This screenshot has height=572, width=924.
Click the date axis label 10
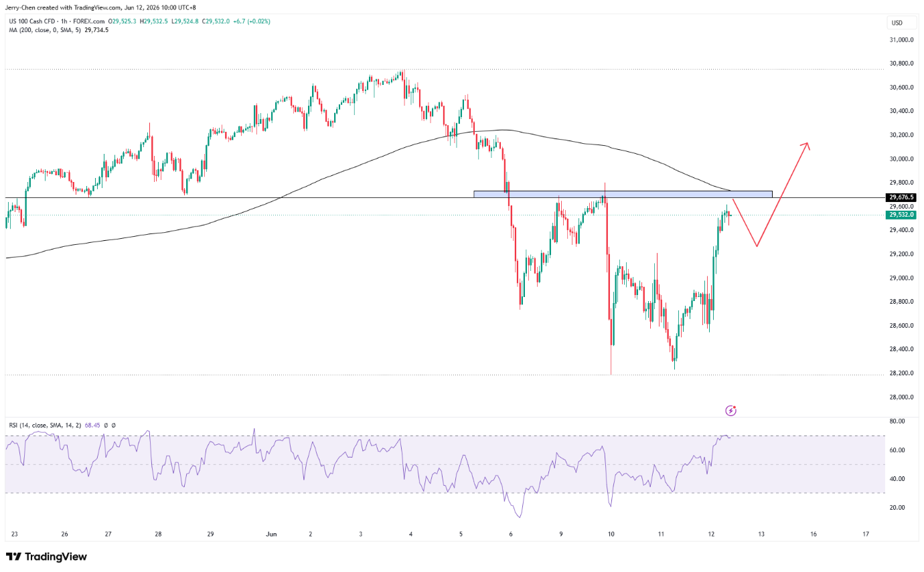pos(611,535)
